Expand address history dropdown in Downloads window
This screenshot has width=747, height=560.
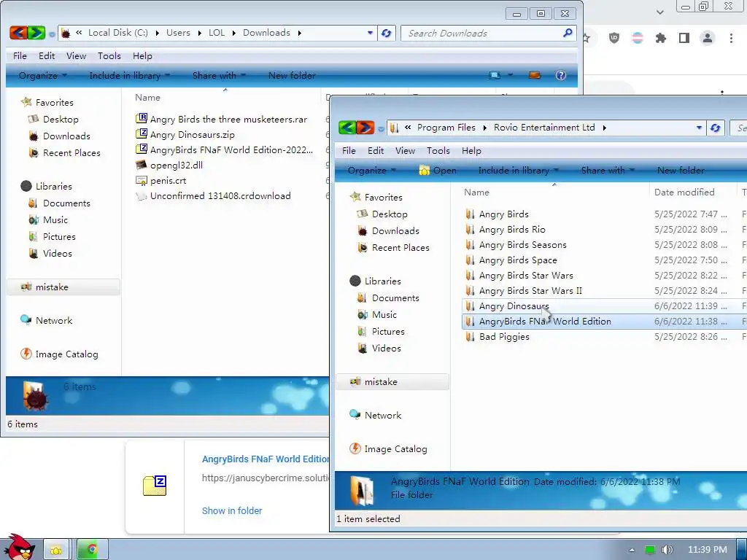(370, 33)
